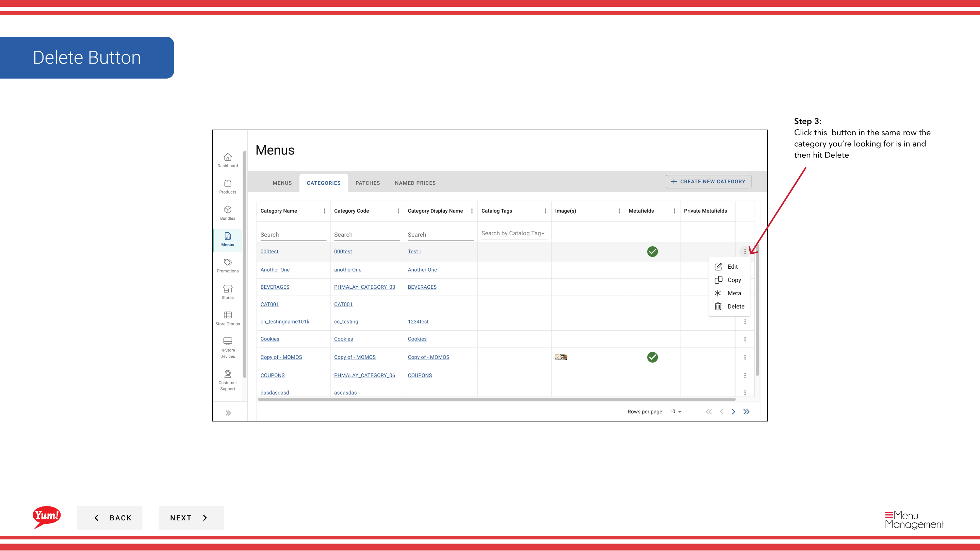Jump to the last table page
This screenshot has width=980, height=551.
[746, 412]
